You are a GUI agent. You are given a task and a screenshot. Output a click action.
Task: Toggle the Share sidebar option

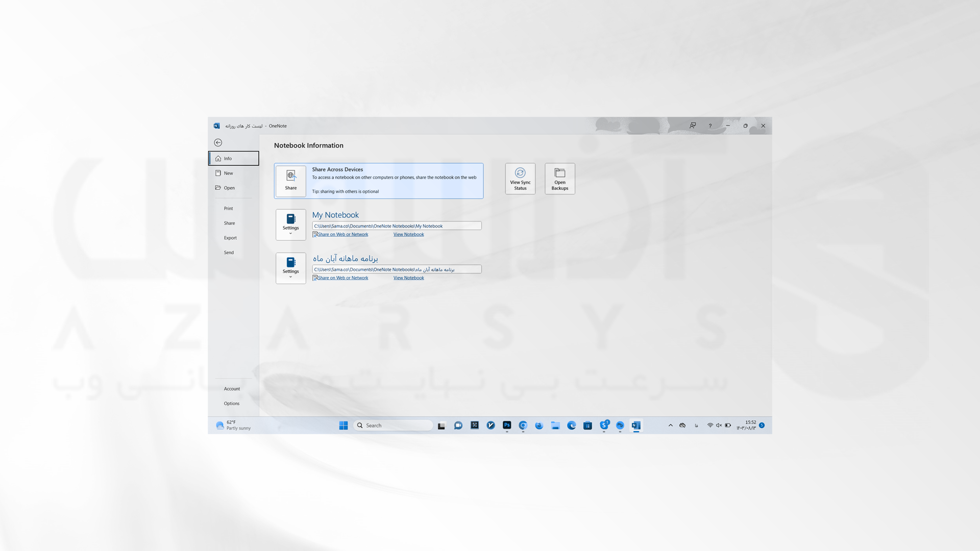click(x=230, y=222)
